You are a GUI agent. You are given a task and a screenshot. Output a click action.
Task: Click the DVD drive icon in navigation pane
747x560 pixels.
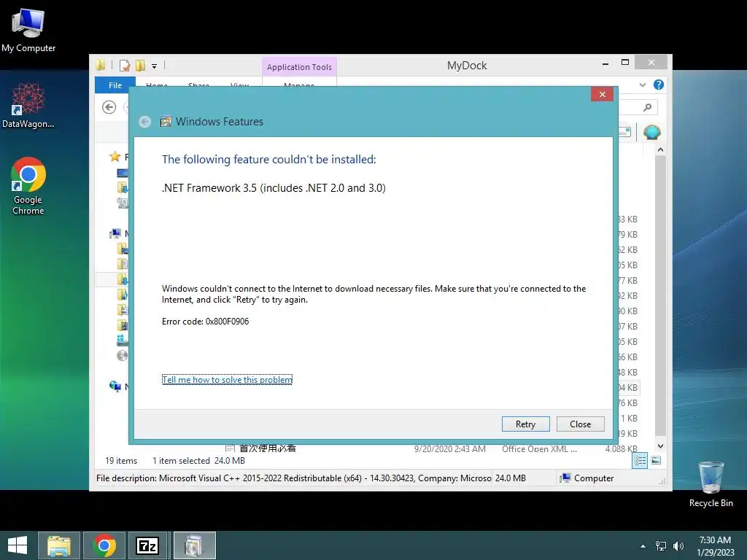(123, 355)
